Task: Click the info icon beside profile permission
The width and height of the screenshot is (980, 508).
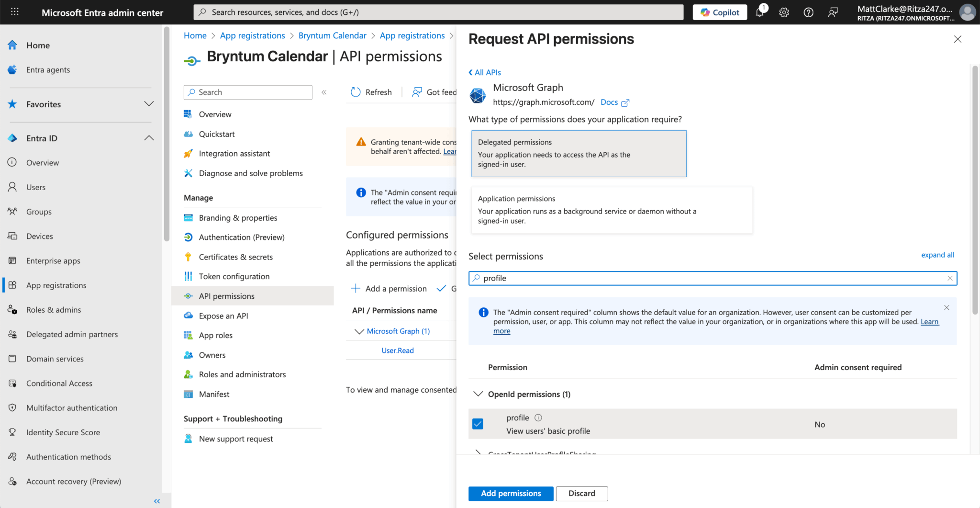Action: (538, 418)
